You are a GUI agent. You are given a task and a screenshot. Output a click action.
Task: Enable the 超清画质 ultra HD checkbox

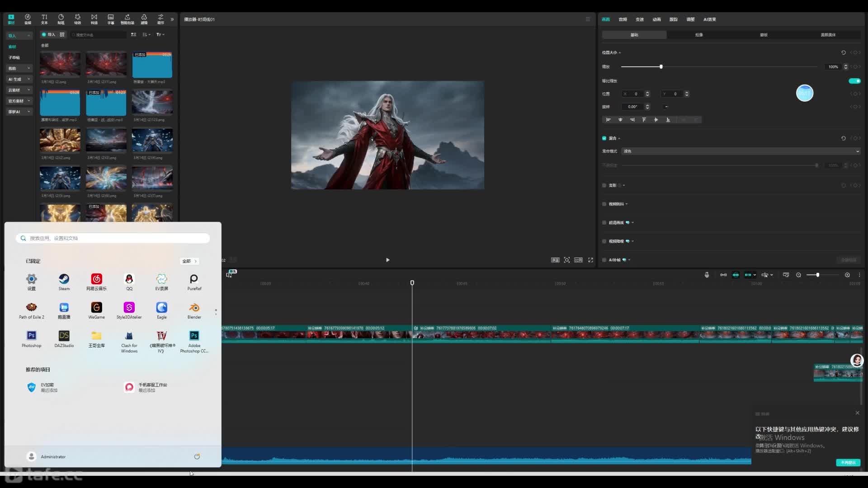tap(604, 223)
